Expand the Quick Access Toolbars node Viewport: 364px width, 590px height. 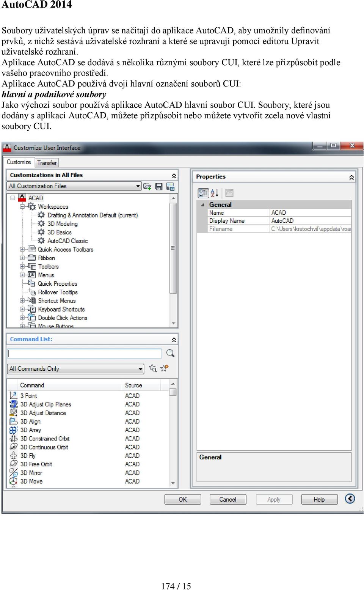(x=22, y=249)
